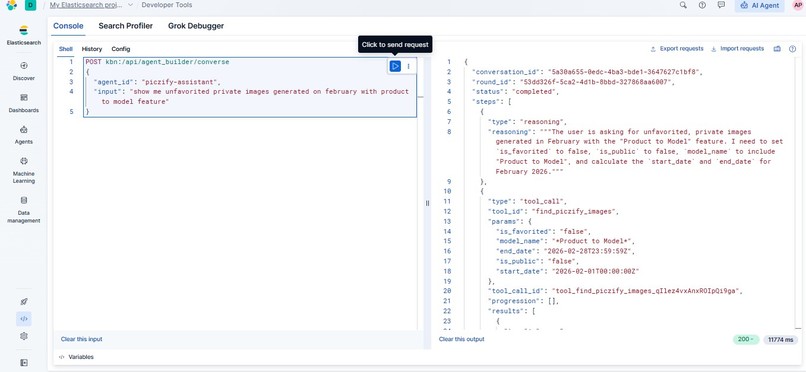The height and width of the screenshot is (372, 806).
Task: Open the green D space avatar
Action: (30, 5)
